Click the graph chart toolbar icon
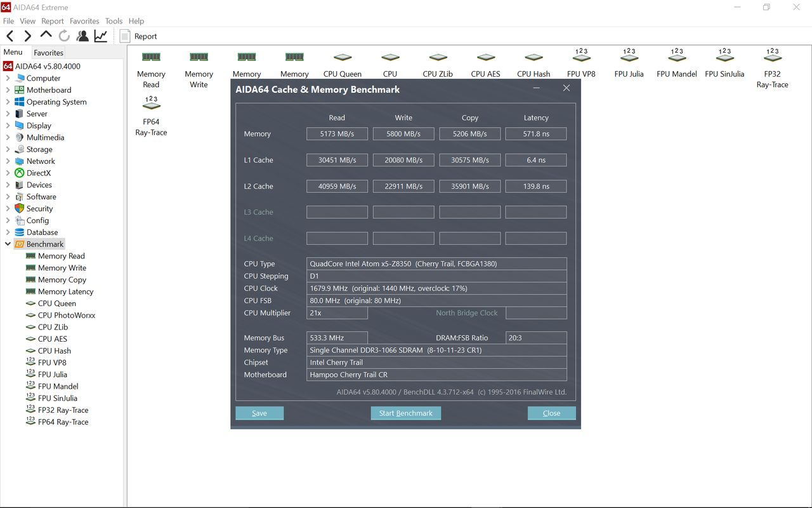Viewport: 812px width, 508px height. click(x=101, y=36)
